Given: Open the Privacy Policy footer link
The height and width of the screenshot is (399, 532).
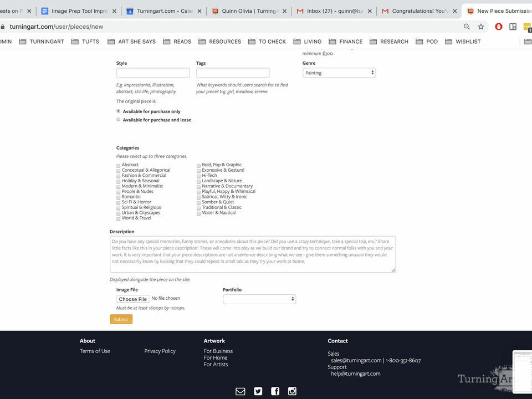Looking at the screenshot, I should pos(160,351).
